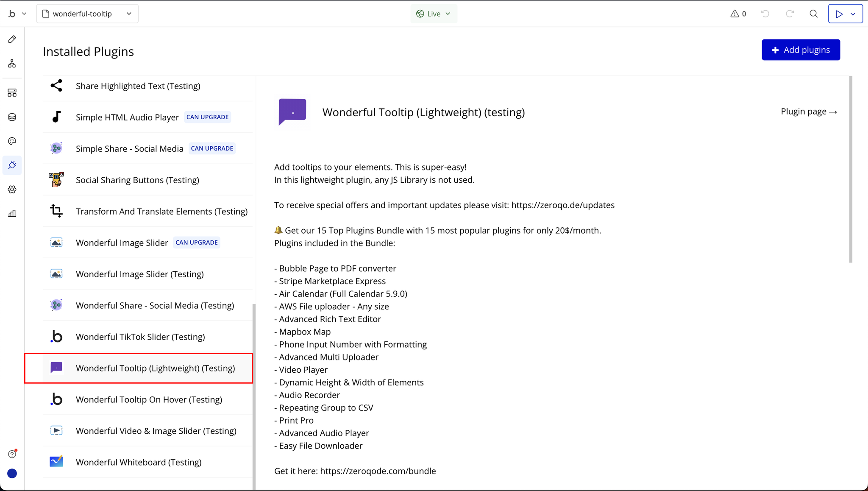This screenshot has width=868, height=491.
Task: Click the Add plugins button
Action: 801,50
